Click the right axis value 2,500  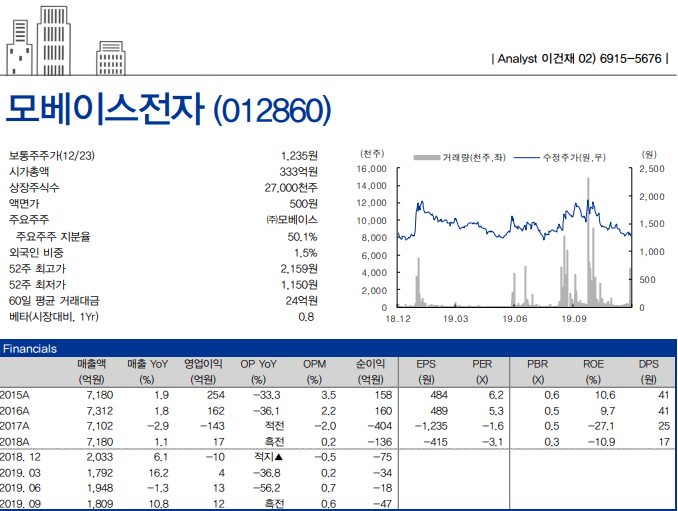coord(652,169)
